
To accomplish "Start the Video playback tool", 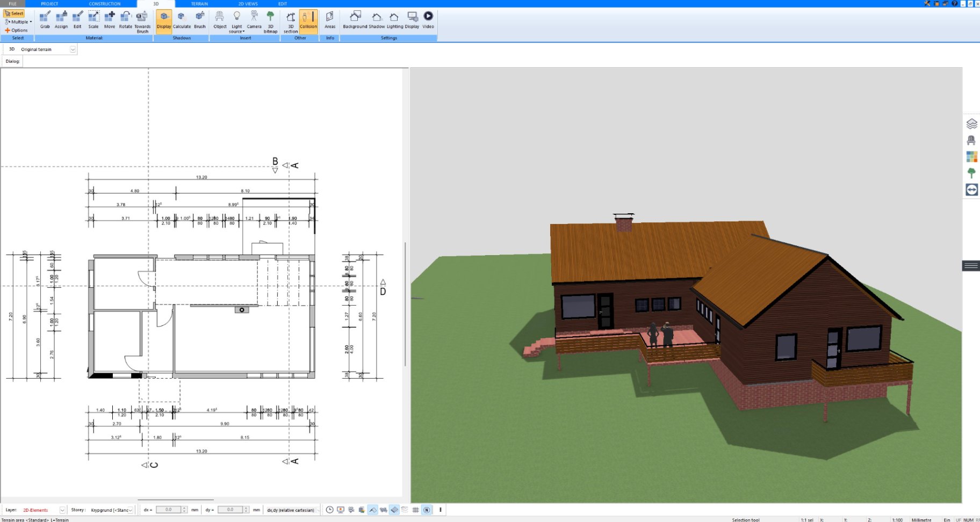I will [428, 20].
